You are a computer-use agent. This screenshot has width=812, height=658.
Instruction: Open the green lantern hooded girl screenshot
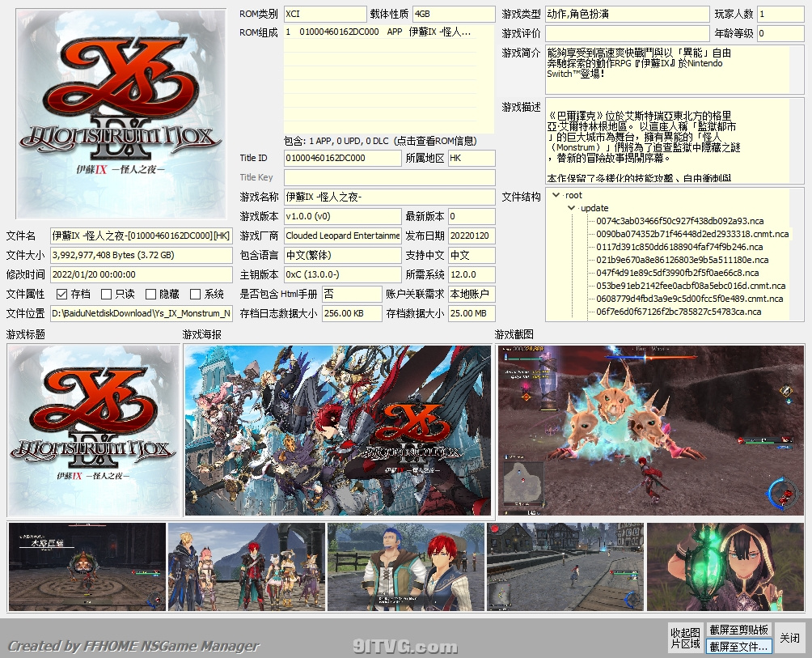[x=725, y=567]
